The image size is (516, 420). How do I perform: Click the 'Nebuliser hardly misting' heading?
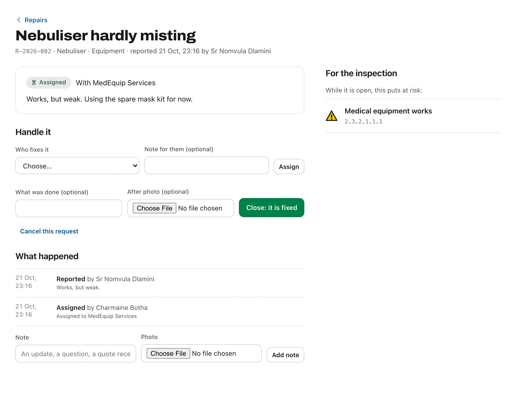click(106, 36)
